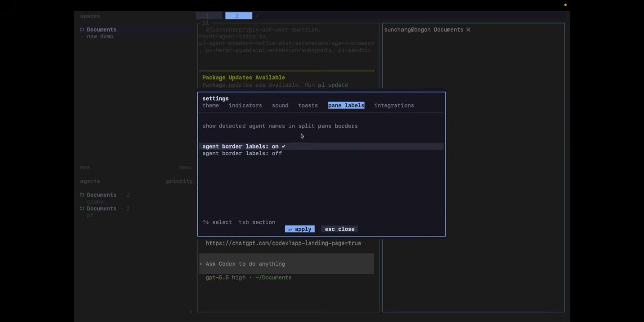Select agent border labels: on

click(322, 146)
